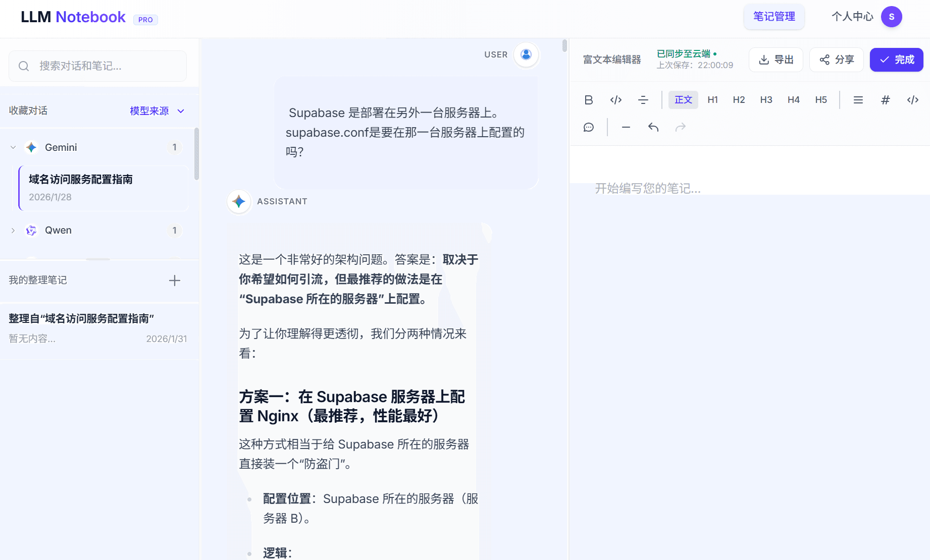Switch to 笔记管理 view
Viewport: 930px width, 560px height.
point(774,16)
